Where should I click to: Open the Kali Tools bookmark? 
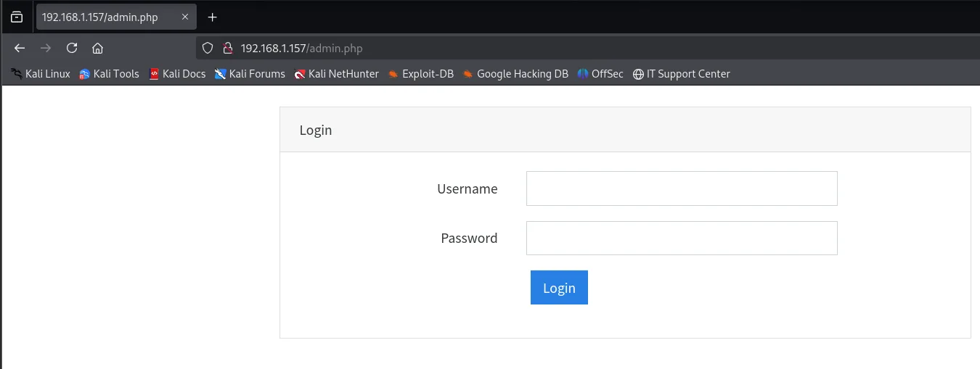(109, 74)
